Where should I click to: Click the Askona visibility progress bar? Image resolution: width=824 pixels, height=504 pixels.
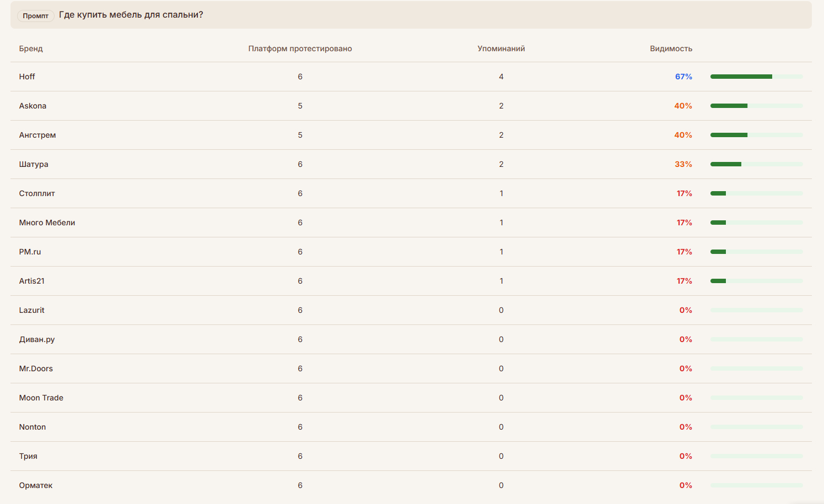[x=756, y=106]
